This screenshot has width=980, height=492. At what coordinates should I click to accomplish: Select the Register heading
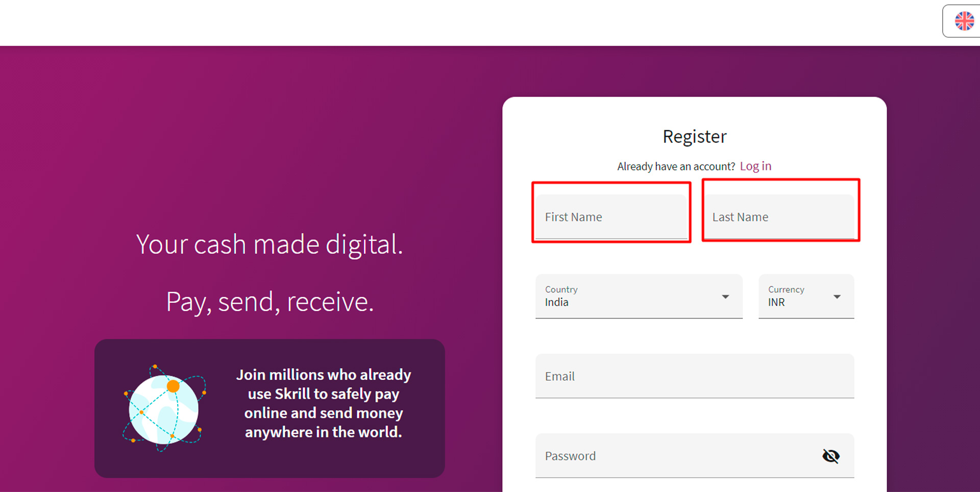coord(694,136)
